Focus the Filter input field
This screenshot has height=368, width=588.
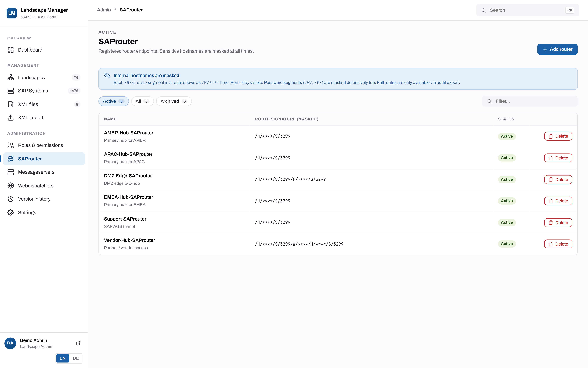[x=530, y=101]
